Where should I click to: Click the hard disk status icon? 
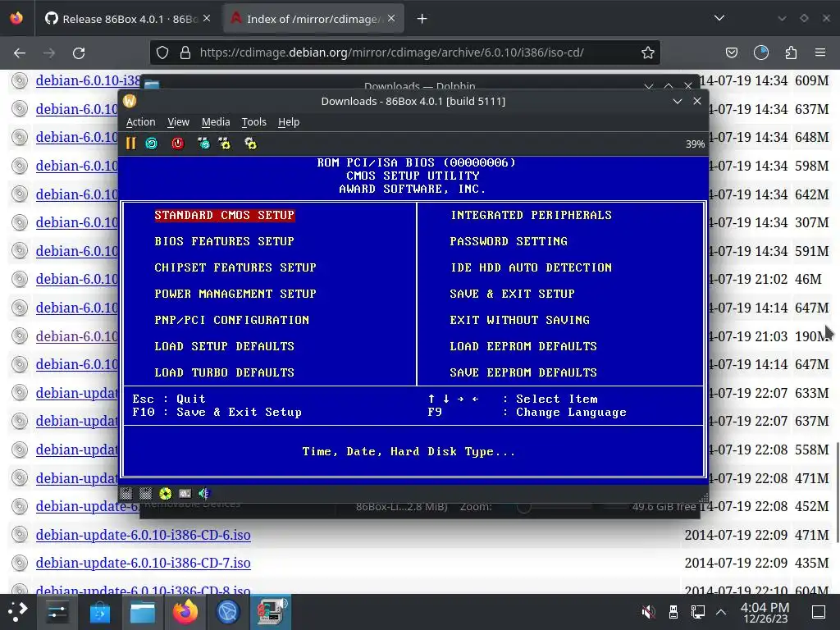pos(185,493)
